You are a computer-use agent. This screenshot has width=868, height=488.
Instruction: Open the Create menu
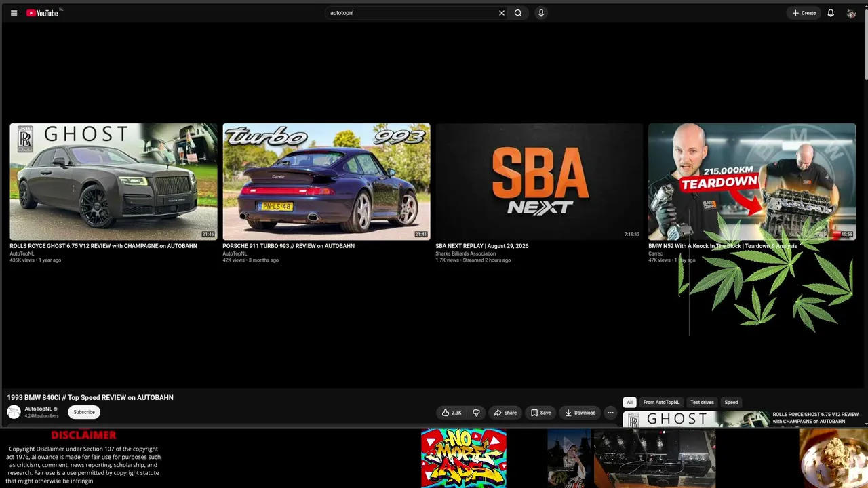804,13
